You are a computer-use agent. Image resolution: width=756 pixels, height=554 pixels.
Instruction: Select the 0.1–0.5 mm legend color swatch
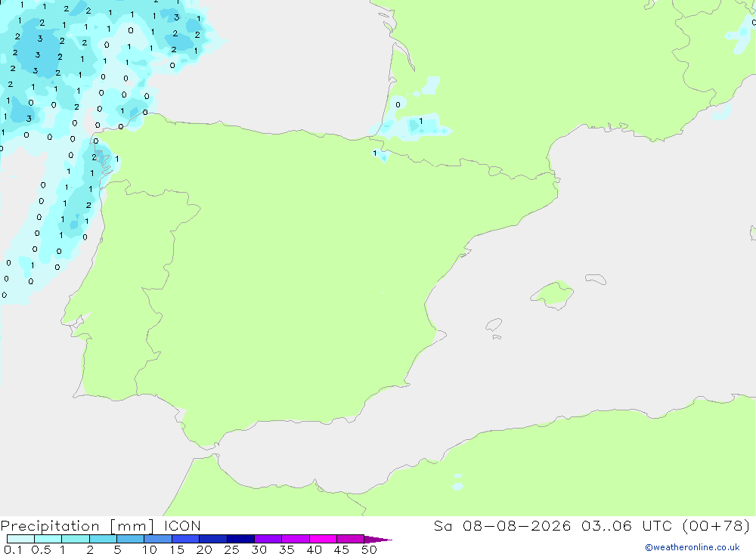[x=20, y=539]
